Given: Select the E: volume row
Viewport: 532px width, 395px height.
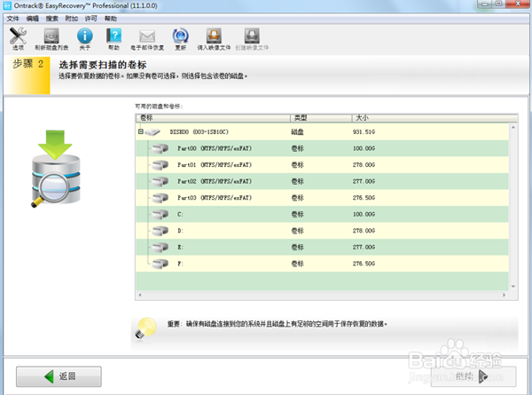Looking at the screenshot, I should click(x=322, y=248).
